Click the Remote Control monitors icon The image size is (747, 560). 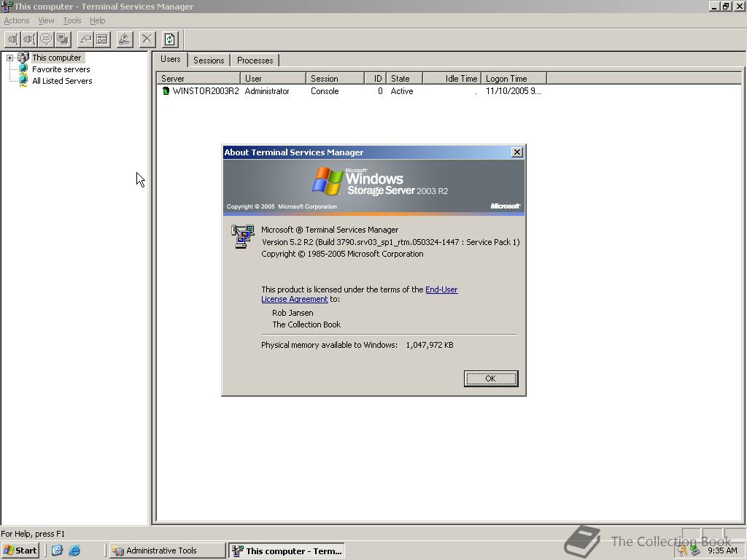(63, 39)
